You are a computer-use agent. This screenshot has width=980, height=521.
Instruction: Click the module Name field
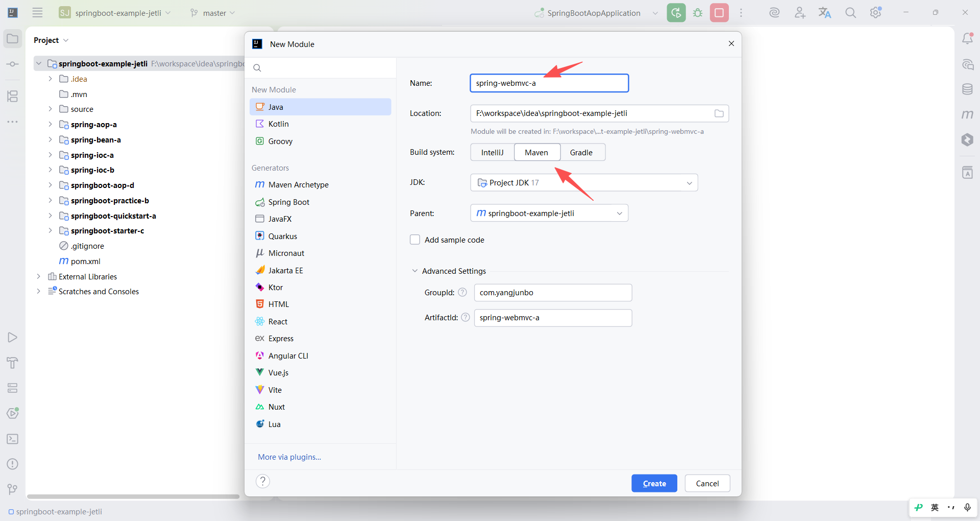[549, 83]
